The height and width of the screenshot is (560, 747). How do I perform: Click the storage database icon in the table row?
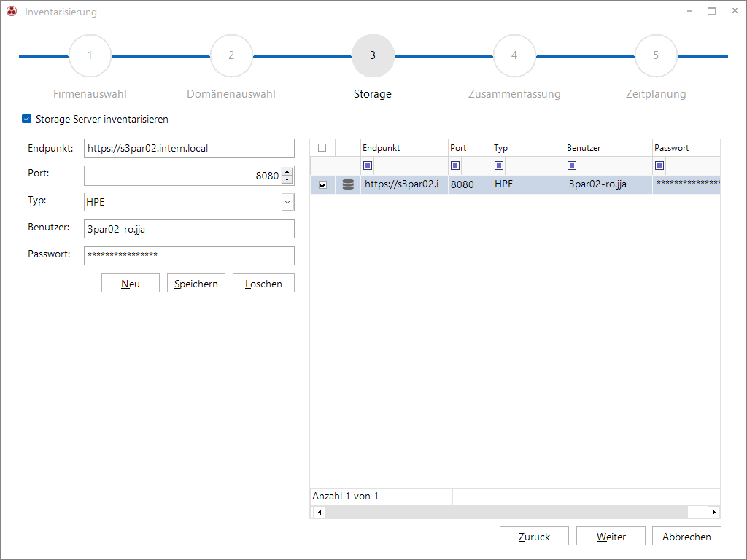coord(348,184)
